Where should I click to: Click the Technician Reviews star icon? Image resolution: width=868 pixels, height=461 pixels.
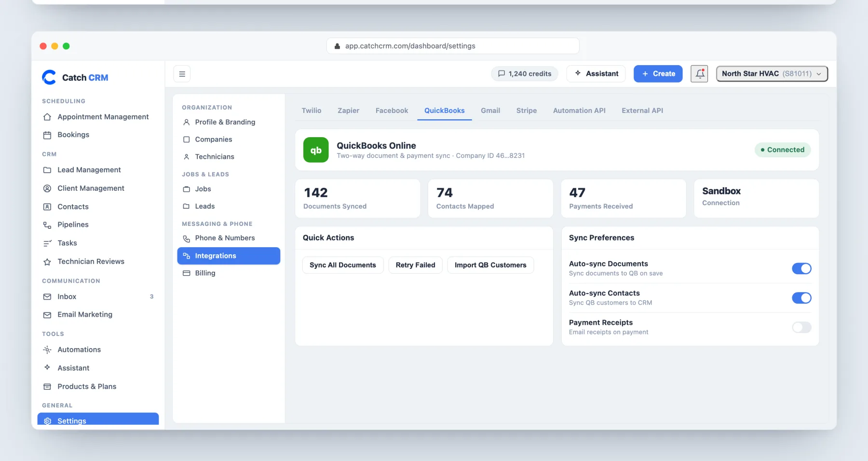[x=47, y=262]
